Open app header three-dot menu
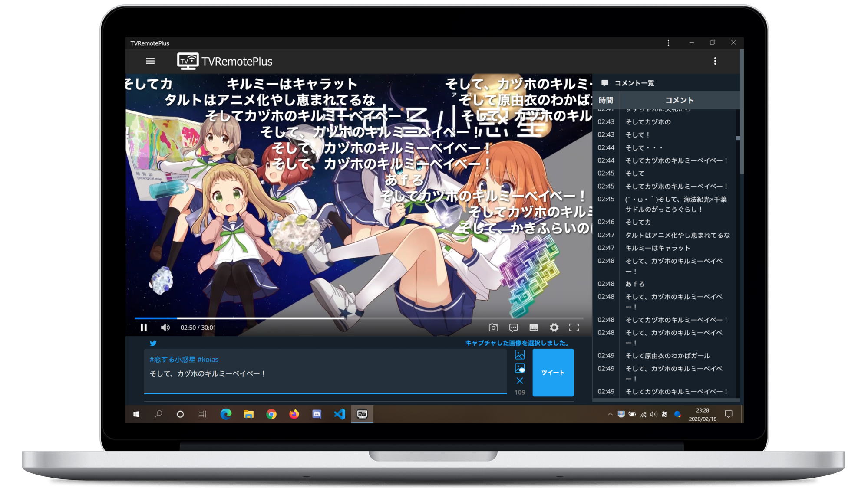This screenshot has width=868, height=488. [x=715, y=61]
